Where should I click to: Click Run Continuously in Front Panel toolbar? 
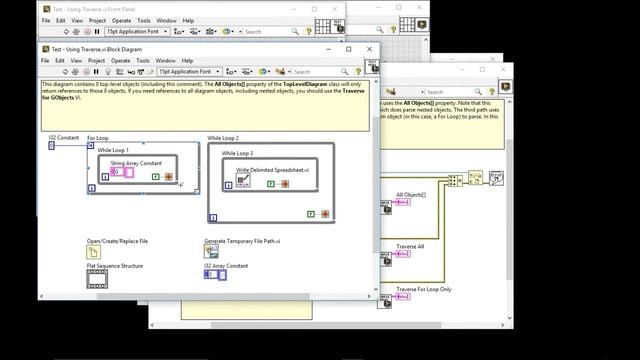(x=76, y=31)
